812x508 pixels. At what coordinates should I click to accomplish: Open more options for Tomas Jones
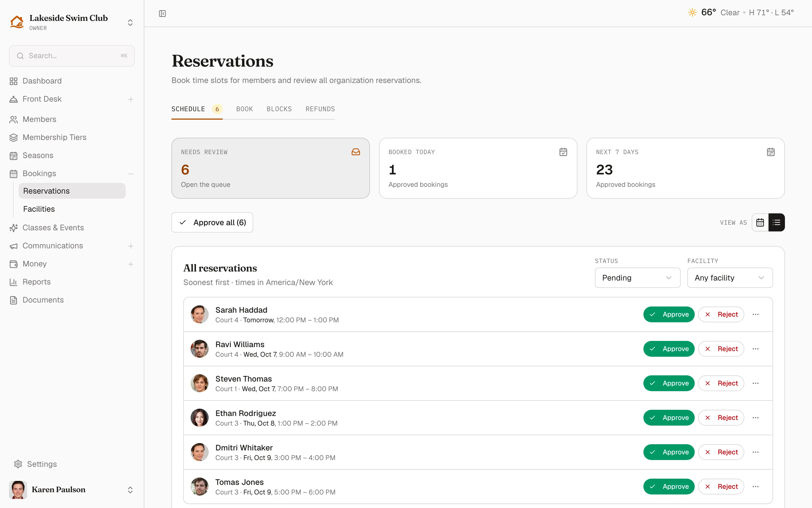[756, 487]
